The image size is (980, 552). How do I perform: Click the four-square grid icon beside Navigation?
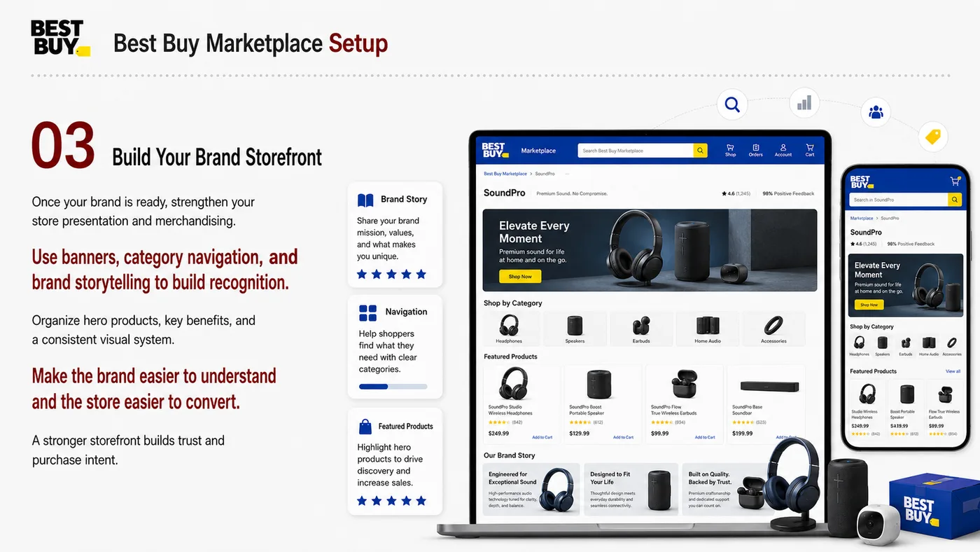click(367, 312)
